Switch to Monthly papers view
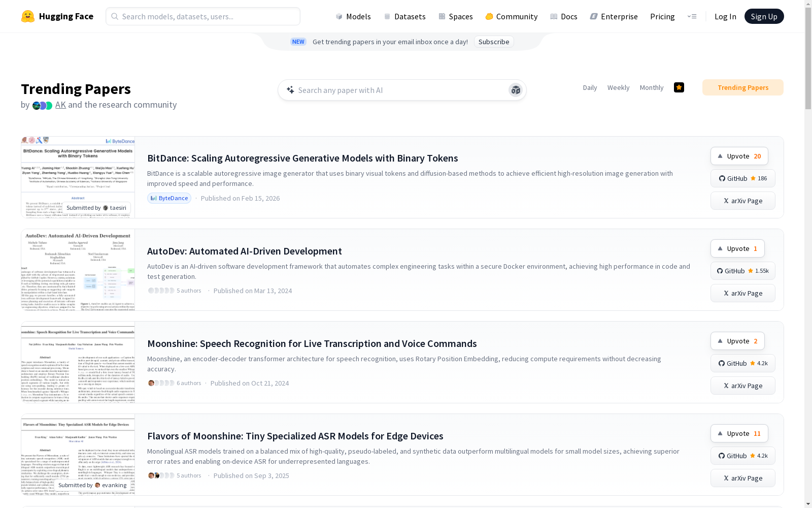Viewport: 812px width, 508px height. [652, 87]
